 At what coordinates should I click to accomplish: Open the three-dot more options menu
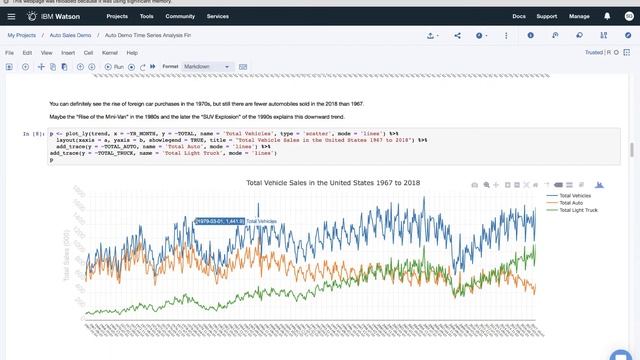pos(506,36)
